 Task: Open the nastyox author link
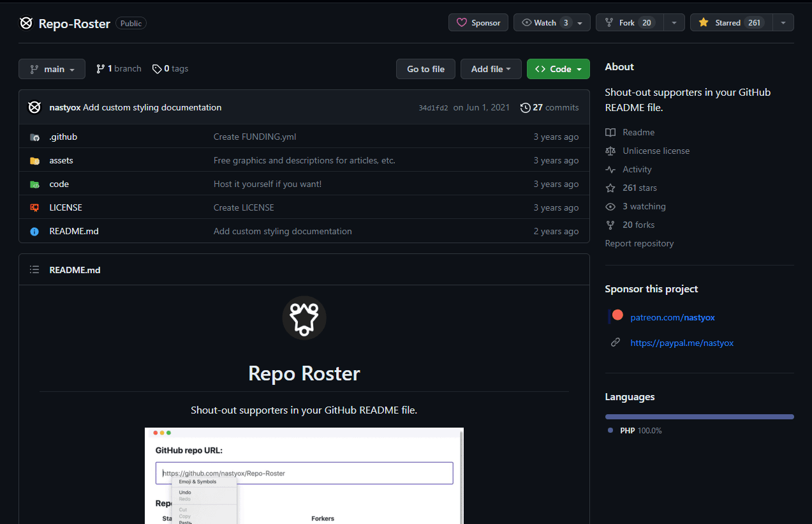click(x=65, y=107)
